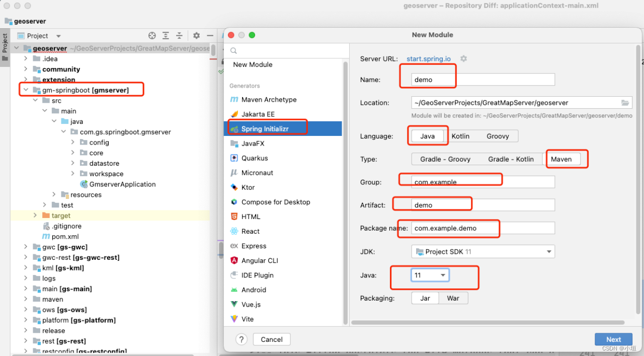
Task: Expand the target folder
Action: [x=35, y=216]
